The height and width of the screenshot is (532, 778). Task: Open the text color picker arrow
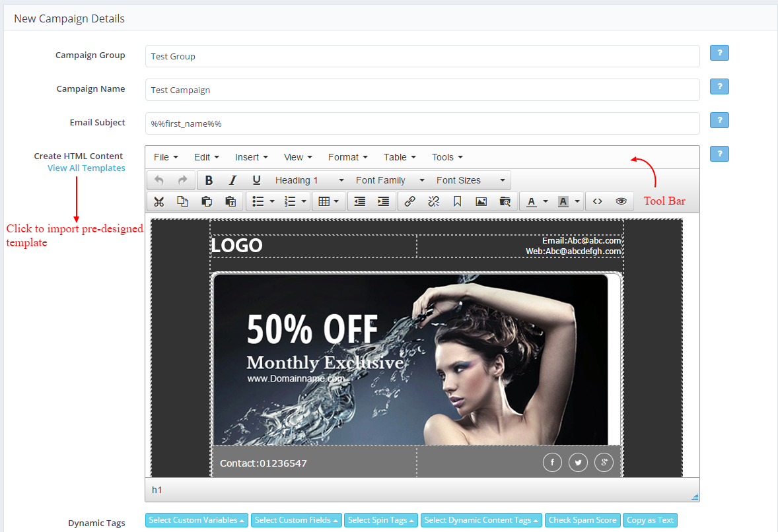[x=546, y=202]
